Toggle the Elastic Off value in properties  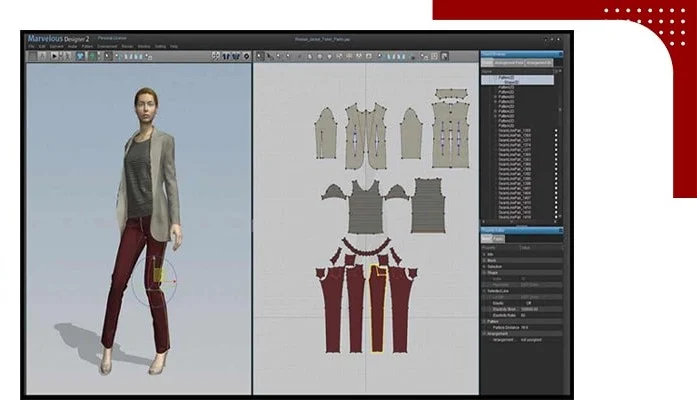coord(528,303)
